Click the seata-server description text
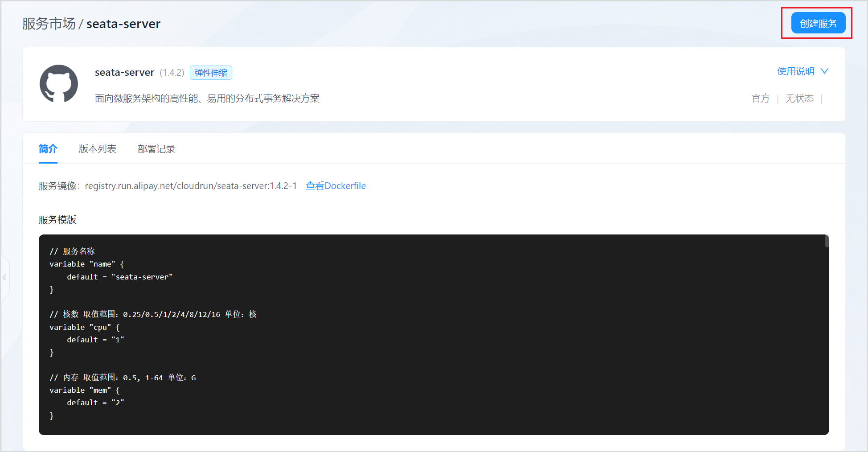The image size is (868, 452). click(x=207, y=99)
